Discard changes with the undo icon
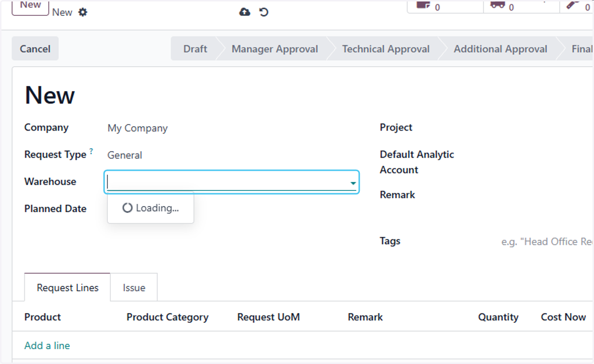 coord(264,12)
